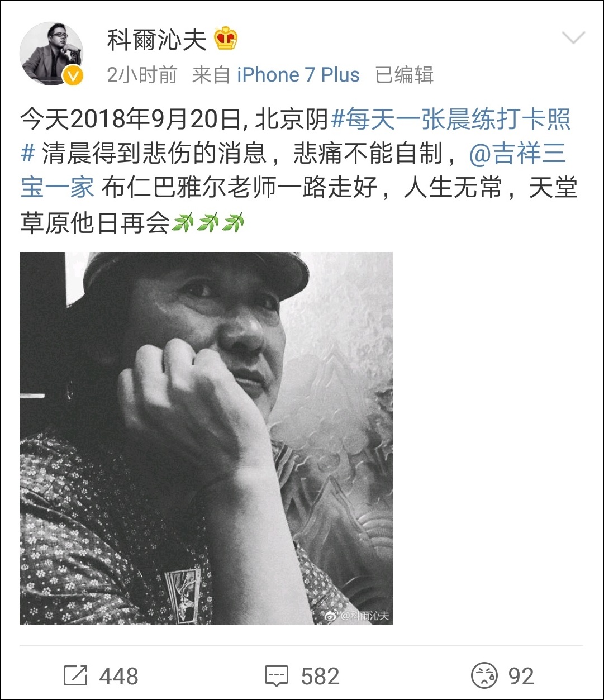This screenshot has height=700, width=604.
Task: Click the crown membership icon
Action: pyautogui.click(x=226, y=39)
